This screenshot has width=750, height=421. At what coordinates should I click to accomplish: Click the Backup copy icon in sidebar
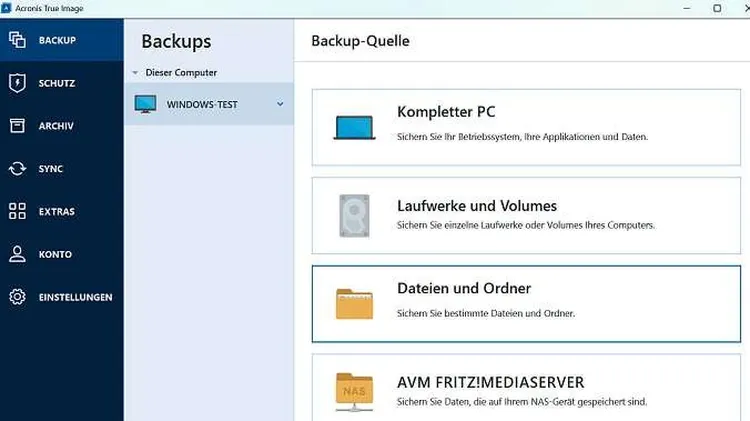(x=17, y=40)
